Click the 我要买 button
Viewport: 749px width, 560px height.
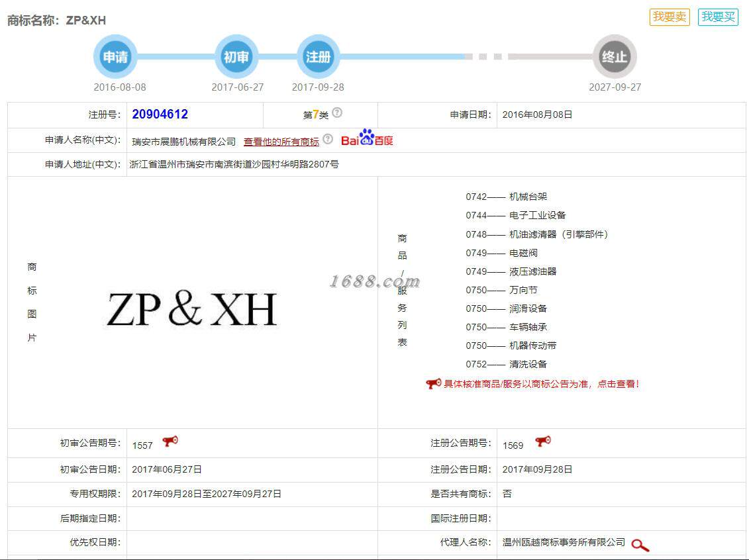718,17
